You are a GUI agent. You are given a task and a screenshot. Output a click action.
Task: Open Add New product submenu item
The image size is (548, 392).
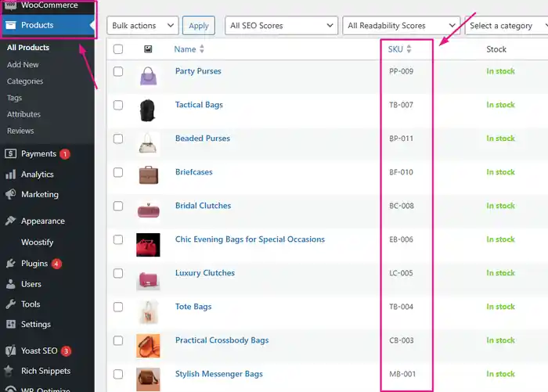(23, 64)
